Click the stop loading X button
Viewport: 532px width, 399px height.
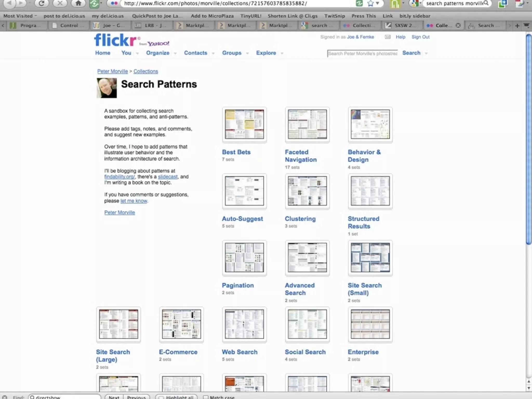coord(60,3)
